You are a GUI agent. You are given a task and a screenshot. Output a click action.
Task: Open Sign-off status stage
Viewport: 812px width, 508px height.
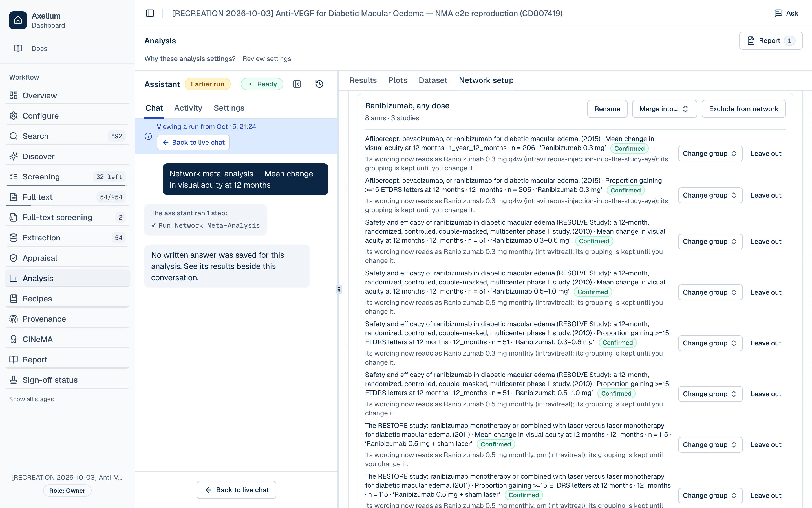(x=67, y=380)
